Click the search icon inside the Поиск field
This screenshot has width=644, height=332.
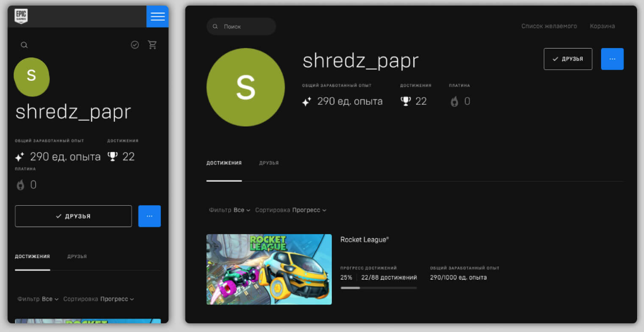click(215, 27)
